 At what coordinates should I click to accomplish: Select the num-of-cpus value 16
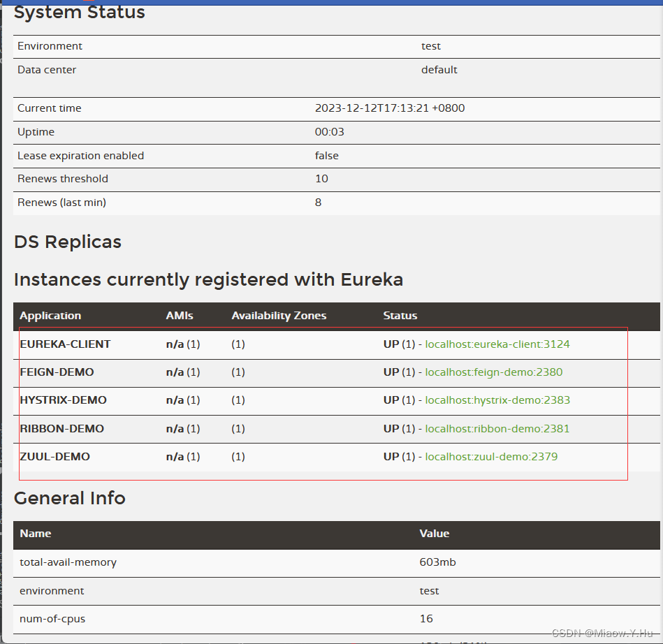coord(426,619)
